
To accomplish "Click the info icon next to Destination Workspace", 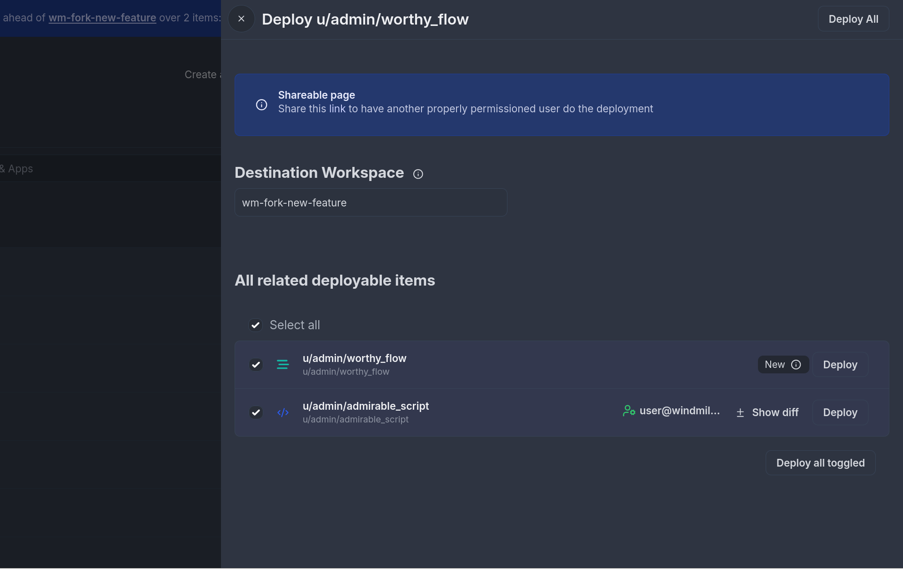I will click(x=418, y=174).
